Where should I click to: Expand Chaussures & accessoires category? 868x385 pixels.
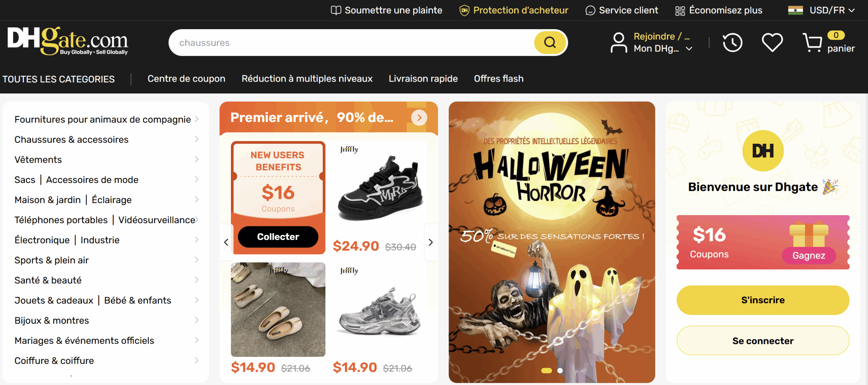click(x=106, y=140)
